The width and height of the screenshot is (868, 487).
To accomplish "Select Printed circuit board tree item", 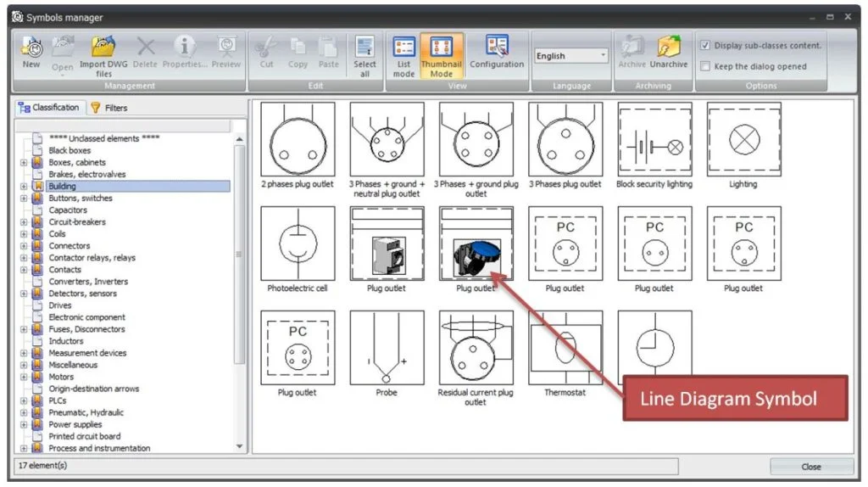I will [84, 437].
